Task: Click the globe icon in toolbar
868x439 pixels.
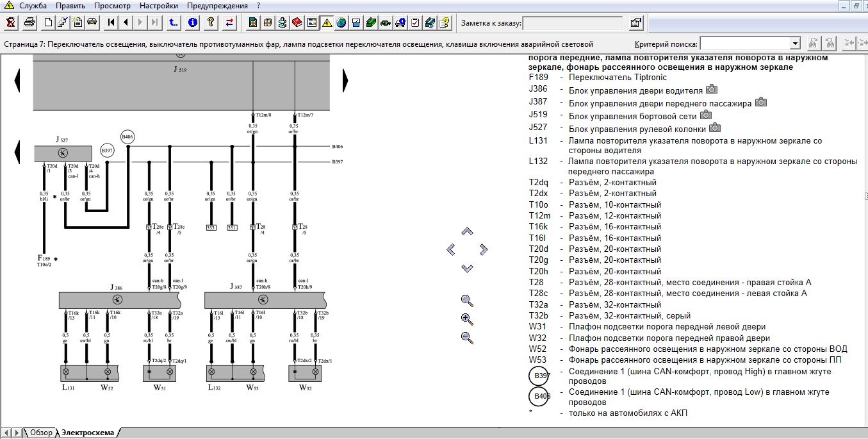Action: [x=341, y=23]
